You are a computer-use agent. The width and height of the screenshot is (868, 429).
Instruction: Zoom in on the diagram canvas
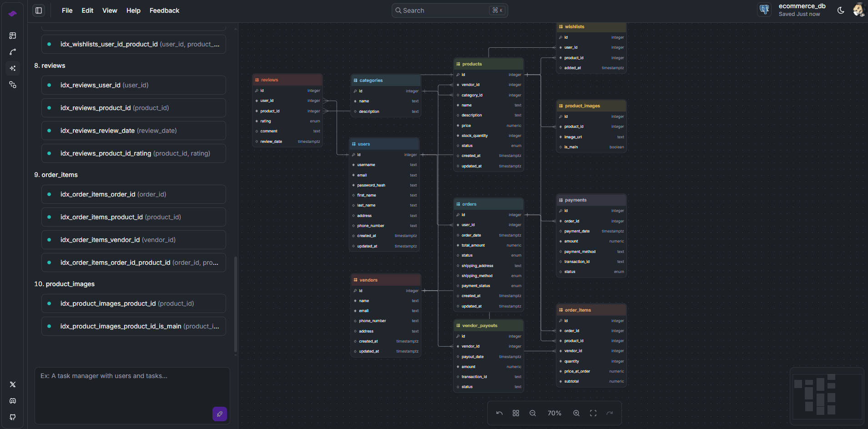pyautogui.click(x=576, y=413)
